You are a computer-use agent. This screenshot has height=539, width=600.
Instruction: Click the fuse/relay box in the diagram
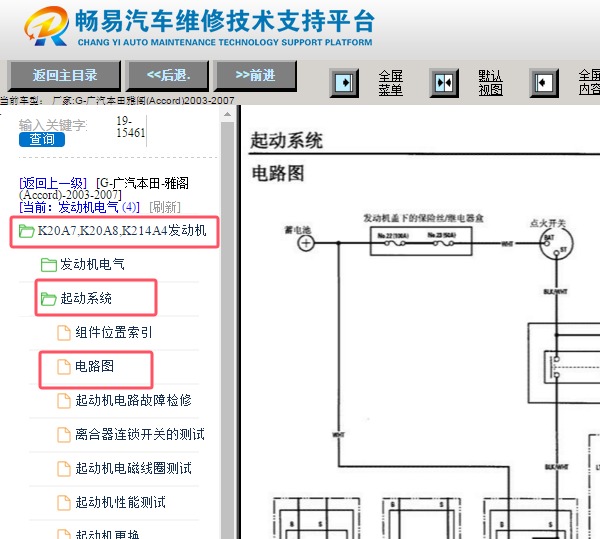(x=421, y=241)
